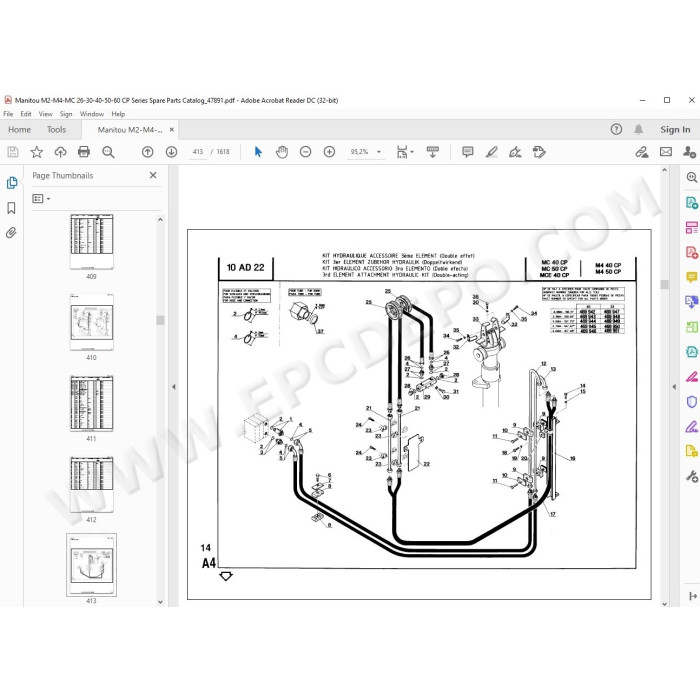This screenshot has height=700, width=700.
Task: Open the thumbnails options menu
Action: point(41,199)
